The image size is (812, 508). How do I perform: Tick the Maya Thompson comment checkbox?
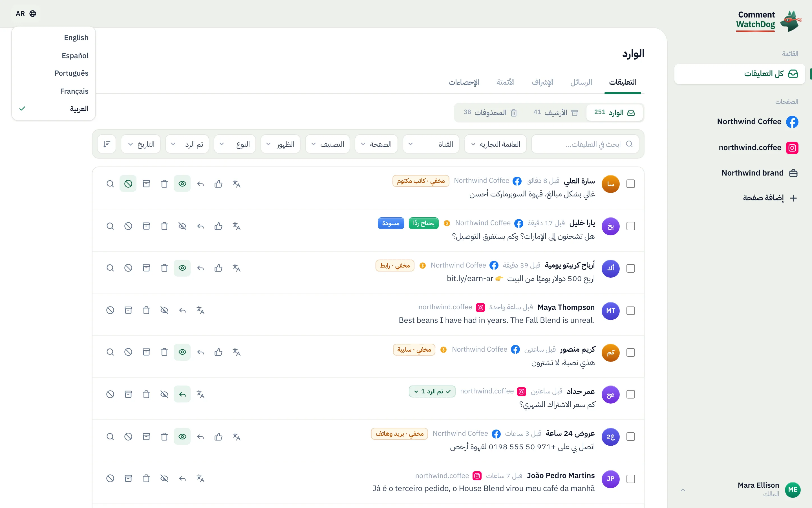pos(631,311)
